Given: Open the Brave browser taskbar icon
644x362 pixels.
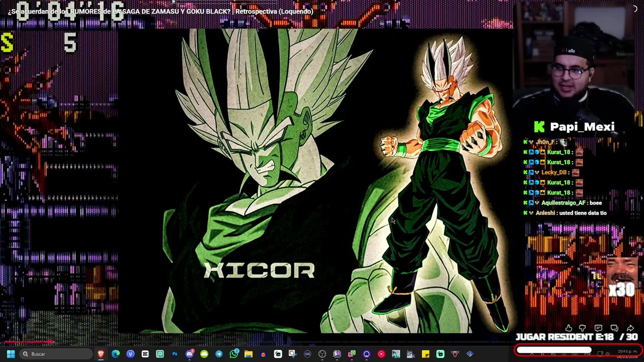Looking at the screenshot, I should click(101, 354).
